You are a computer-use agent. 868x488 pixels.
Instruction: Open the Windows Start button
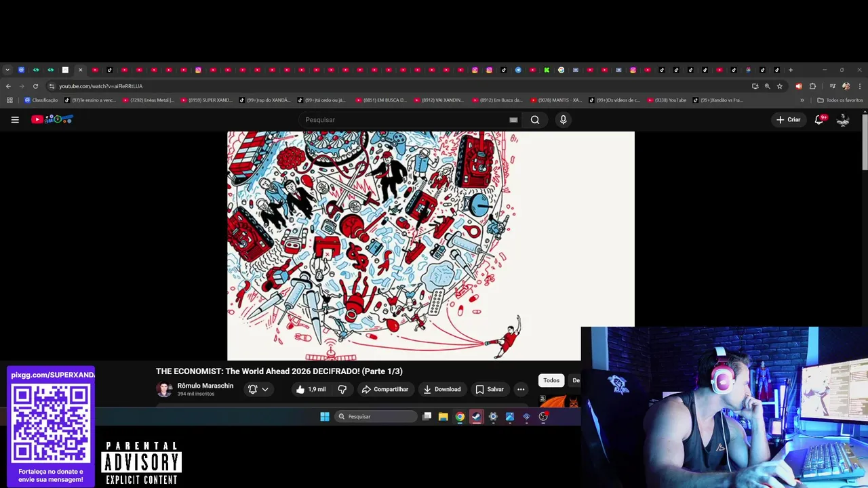point(324,416)
